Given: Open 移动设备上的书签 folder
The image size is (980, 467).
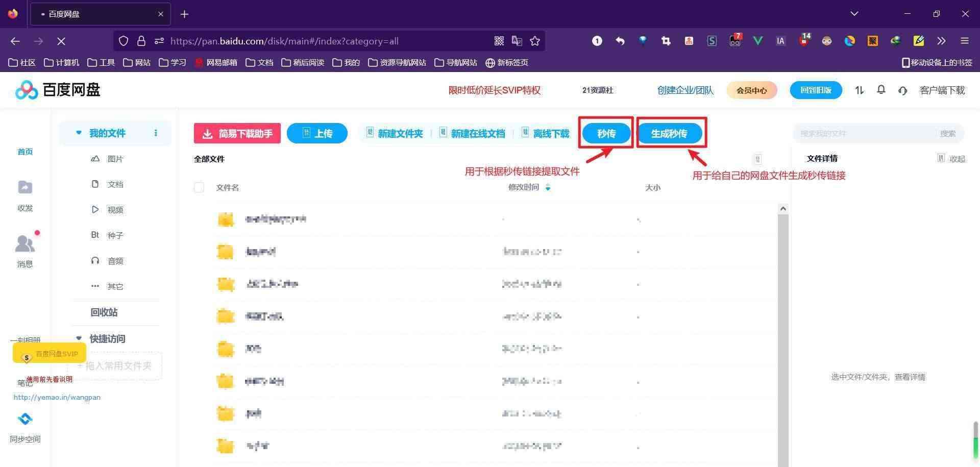Looking at the screenshot, I should [937, 62].
